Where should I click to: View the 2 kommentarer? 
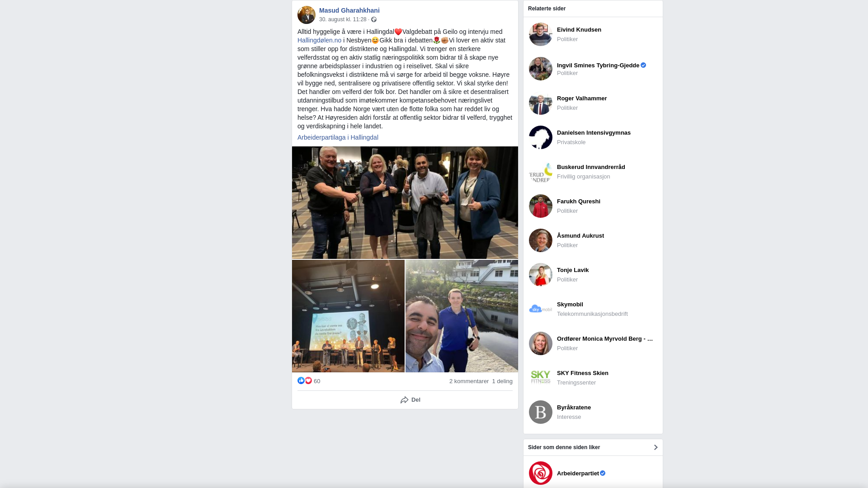(x=469, y=381)
